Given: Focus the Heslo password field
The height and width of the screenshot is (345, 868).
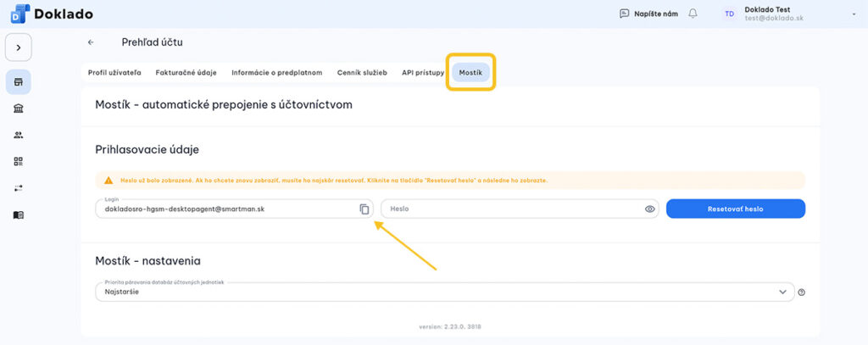Looking at the screenshot, I should pos(520,209).
